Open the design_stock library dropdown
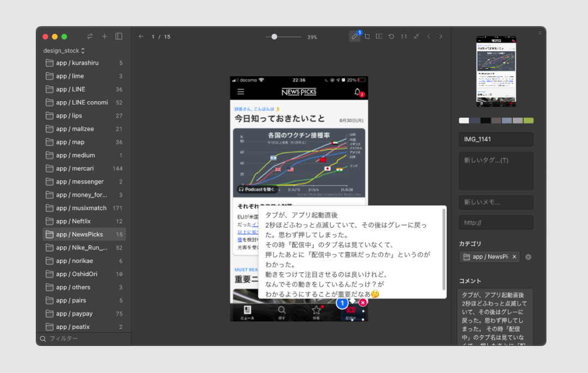 [64, 51]
